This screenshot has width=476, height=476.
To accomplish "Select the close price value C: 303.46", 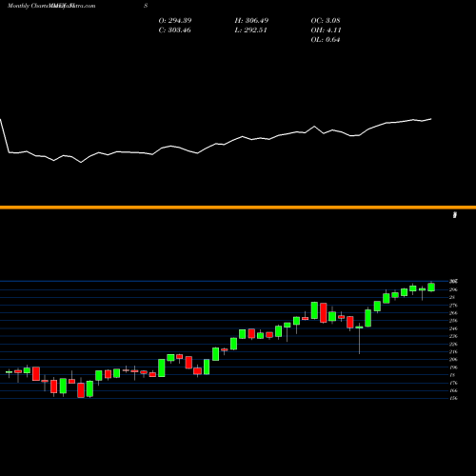I will (x=174, y=30).
